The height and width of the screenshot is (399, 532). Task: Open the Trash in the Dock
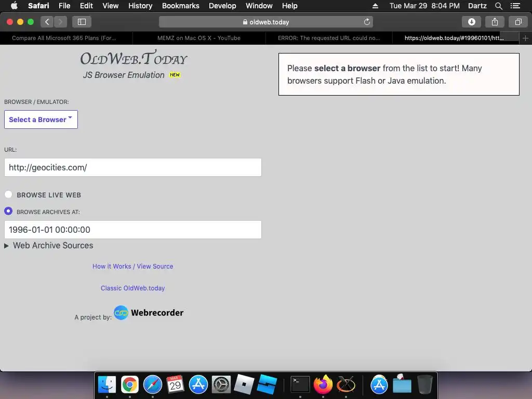[x=424, y=385]
